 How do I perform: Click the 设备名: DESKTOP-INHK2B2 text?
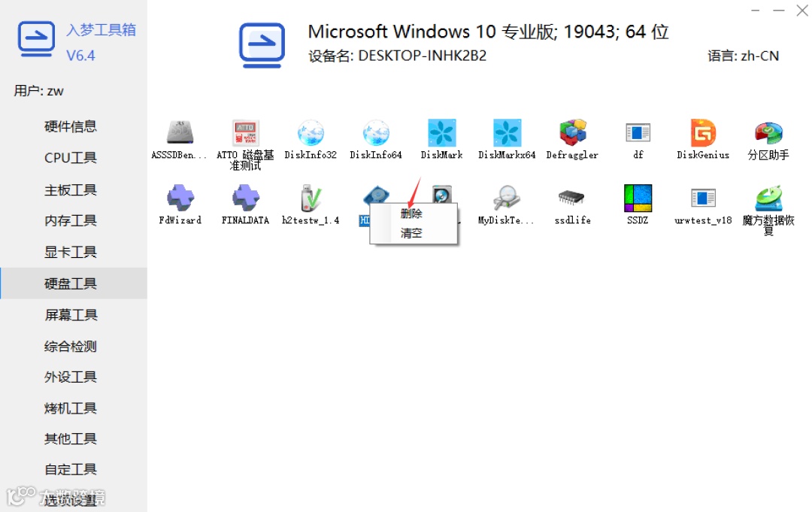[x=397, y=56]
